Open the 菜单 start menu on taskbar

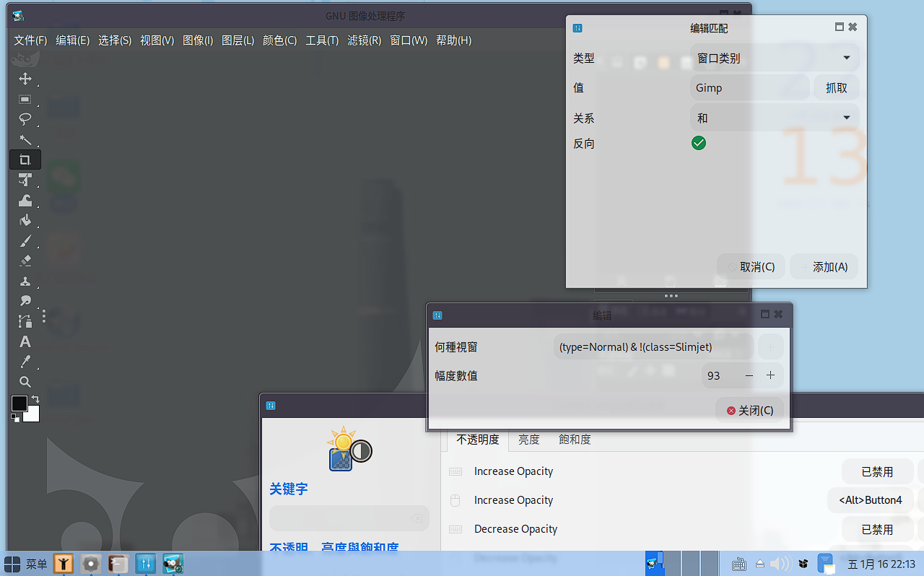click(26, 564)
